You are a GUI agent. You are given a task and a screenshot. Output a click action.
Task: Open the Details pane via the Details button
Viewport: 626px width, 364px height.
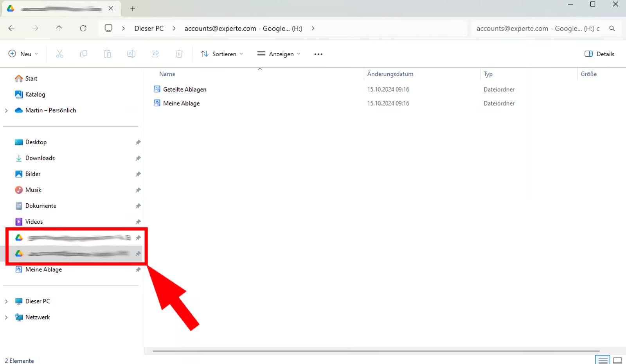click(599, 54)
